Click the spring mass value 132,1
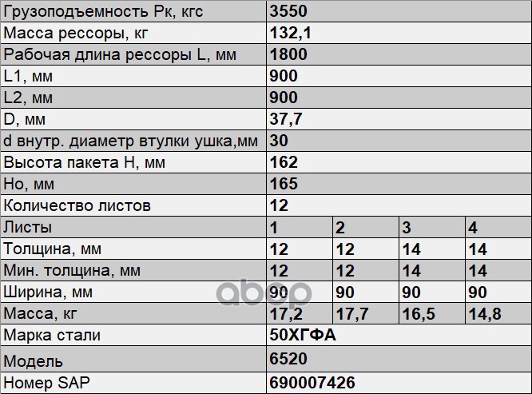Image resolution: width=532 pixels, height=394 pixels. (x=290, y=33)
